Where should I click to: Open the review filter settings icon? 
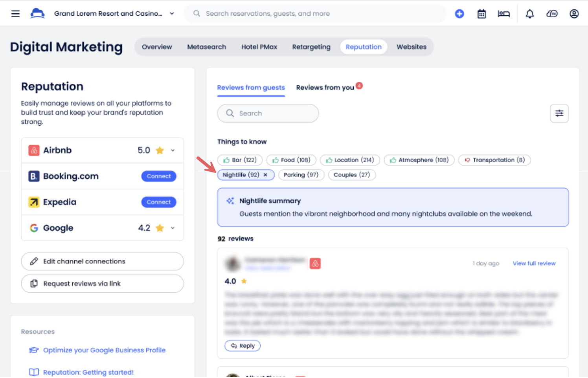point(559,114)
